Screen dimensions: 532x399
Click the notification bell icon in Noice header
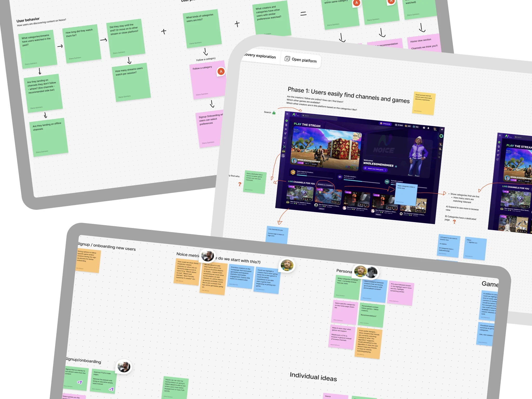428,128
